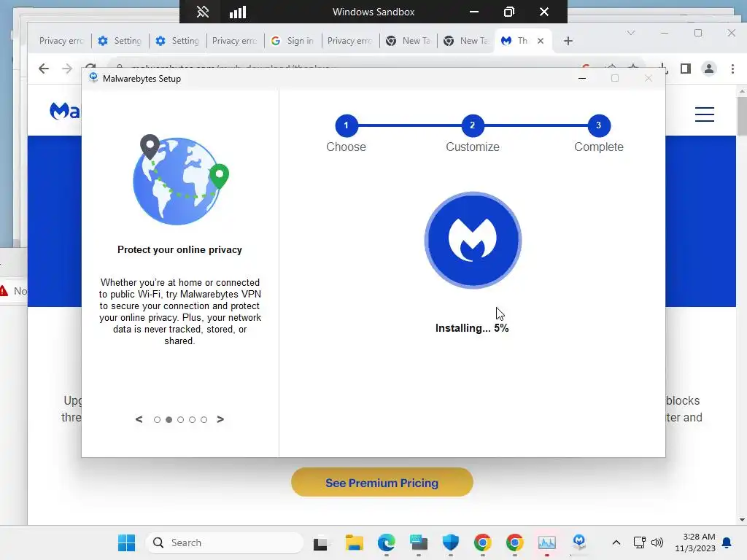Open Task View on taskbar
This screenshot has height=560, width=747.
(320, 542)
